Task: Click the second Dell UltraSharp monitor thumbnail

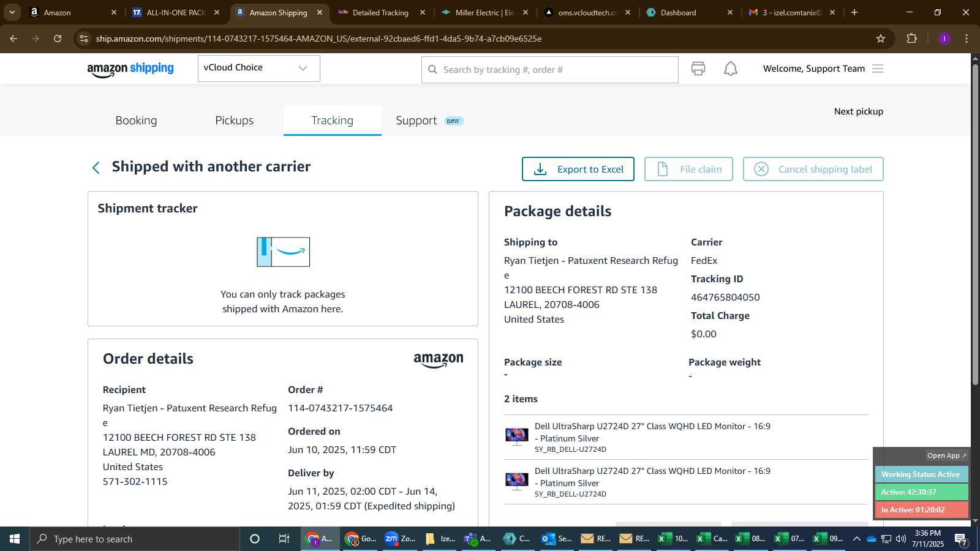Action: pos(516,481)
